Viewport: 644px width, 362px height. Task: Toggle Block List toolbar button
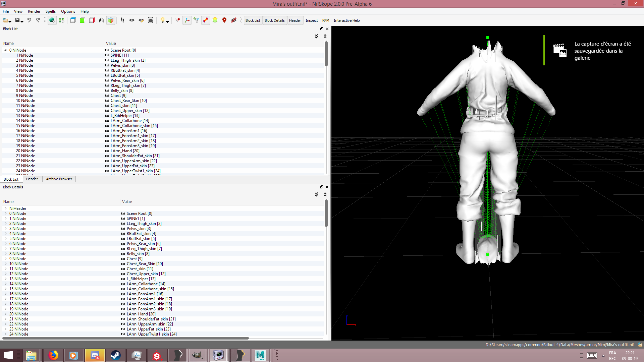[x=253, y=20]
